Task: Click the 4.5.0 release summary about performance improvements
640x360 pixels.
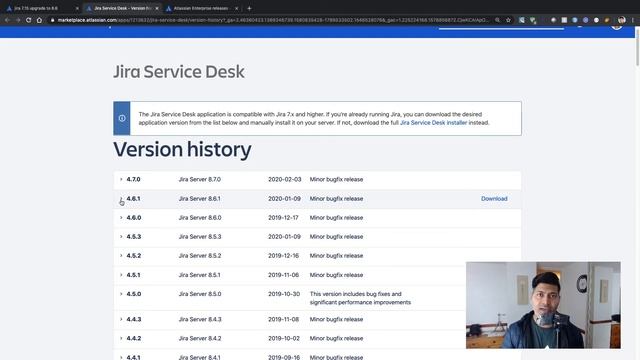Action: click(x=360, y=298)
